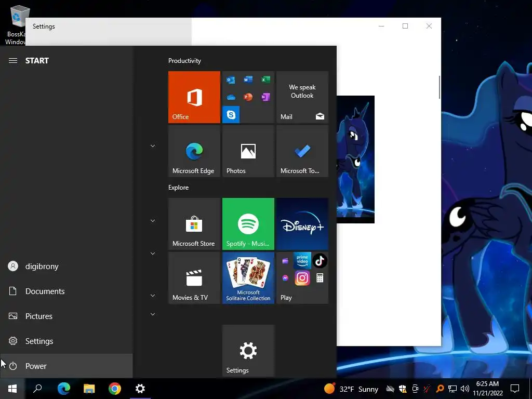532x399 pixels.
Task: Open TikTok in the Play folder
Action: tap(320, 261)
